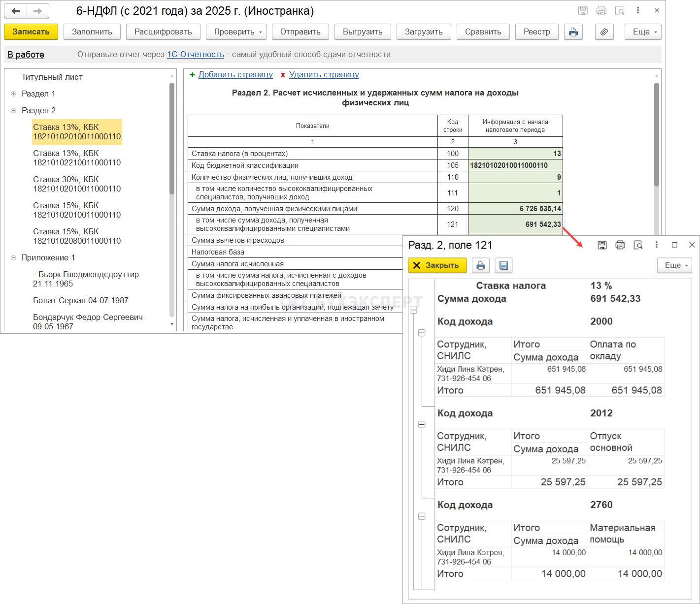The height and width of the screenshot is (604, 700).
Task: Click the paperclip attachments icon
Action: (x=604, y=32)
